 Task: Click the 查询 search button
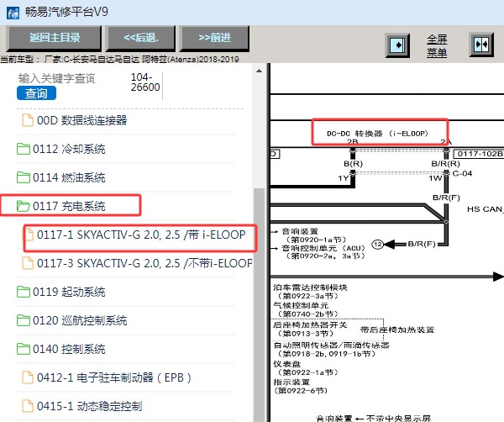pos(36,93)
